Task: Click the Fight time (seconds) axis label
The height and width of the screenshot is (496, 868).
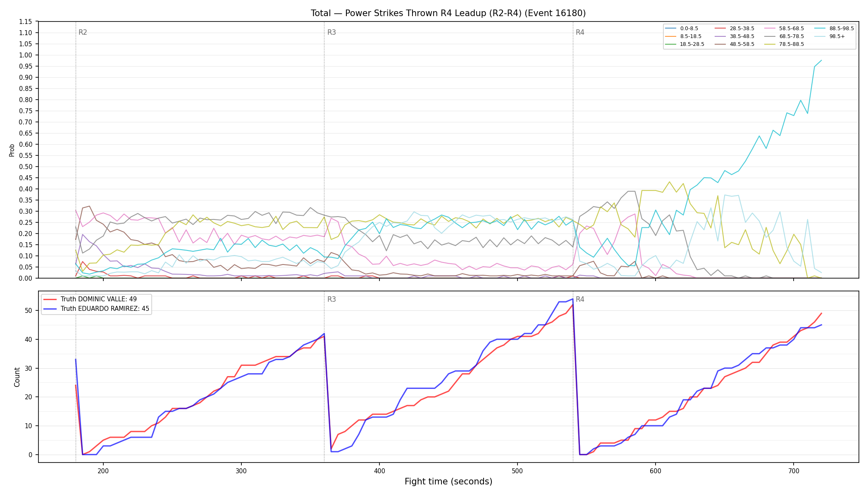Action: [448, 482]
